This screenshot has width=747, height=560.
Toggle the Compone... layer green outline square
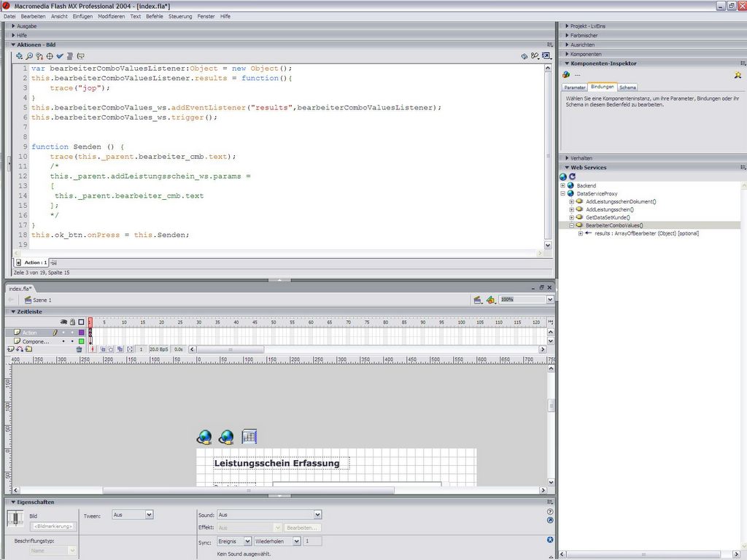(x=82, y=341)
